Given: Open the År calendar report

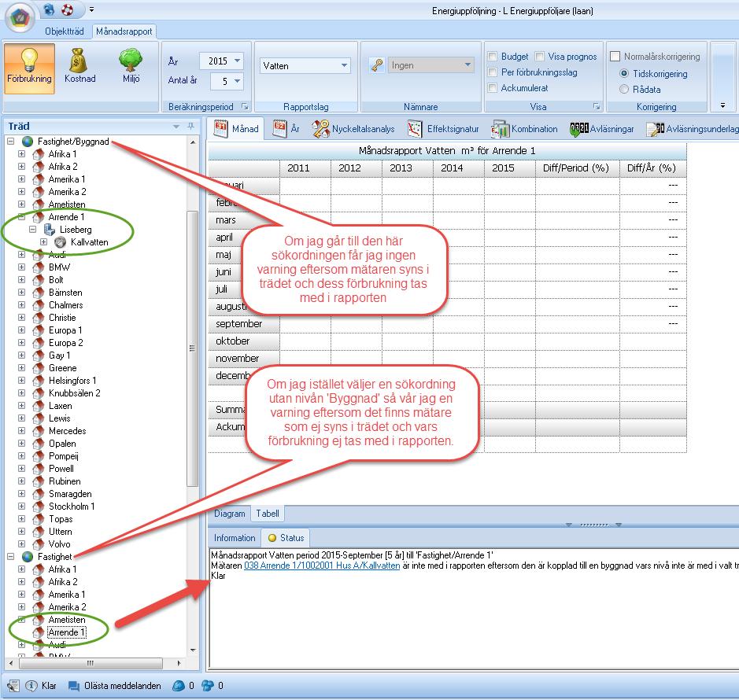Looking at the screenshot, I should 286,129.
